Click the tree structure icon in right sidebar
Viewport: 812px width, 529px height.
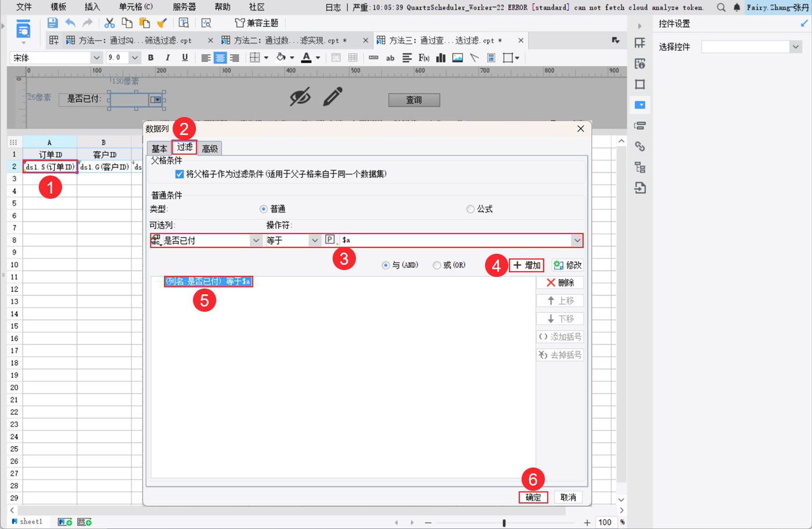[x=640, y=167]
